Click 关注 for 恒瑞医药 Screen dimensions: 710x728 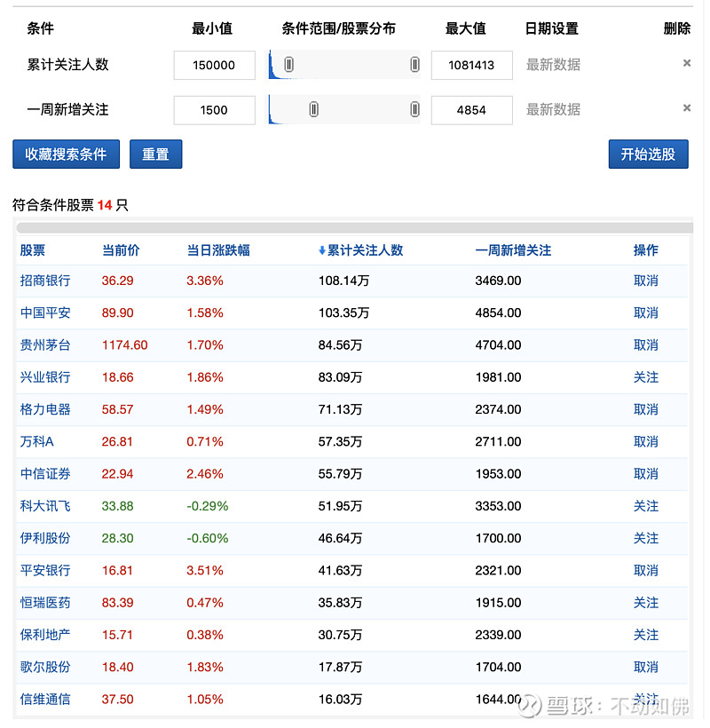tap(646, 603)
